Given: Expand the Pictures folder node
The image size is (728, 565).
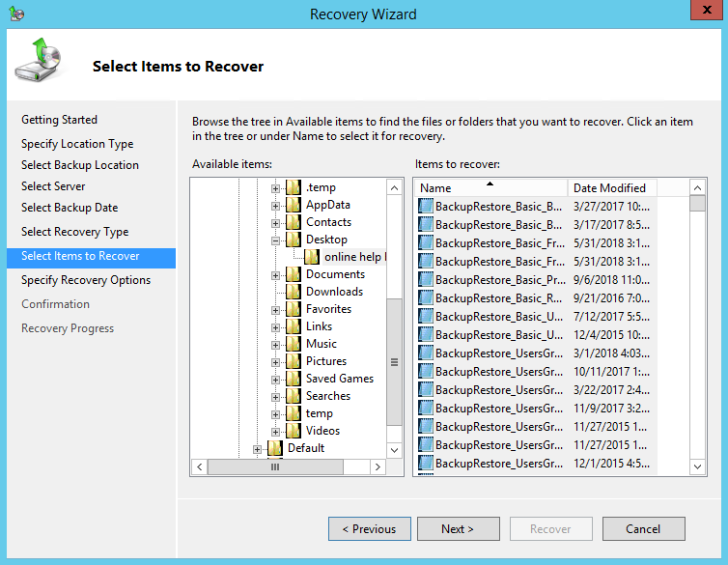Looking at the screenshot, I should (276, 361).
